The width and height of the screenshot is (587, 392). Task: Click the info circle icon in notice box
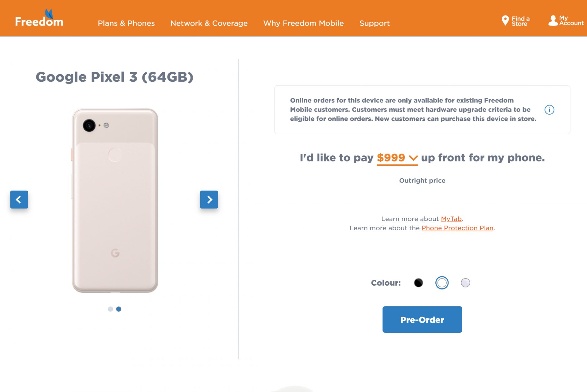pos(549,110)
